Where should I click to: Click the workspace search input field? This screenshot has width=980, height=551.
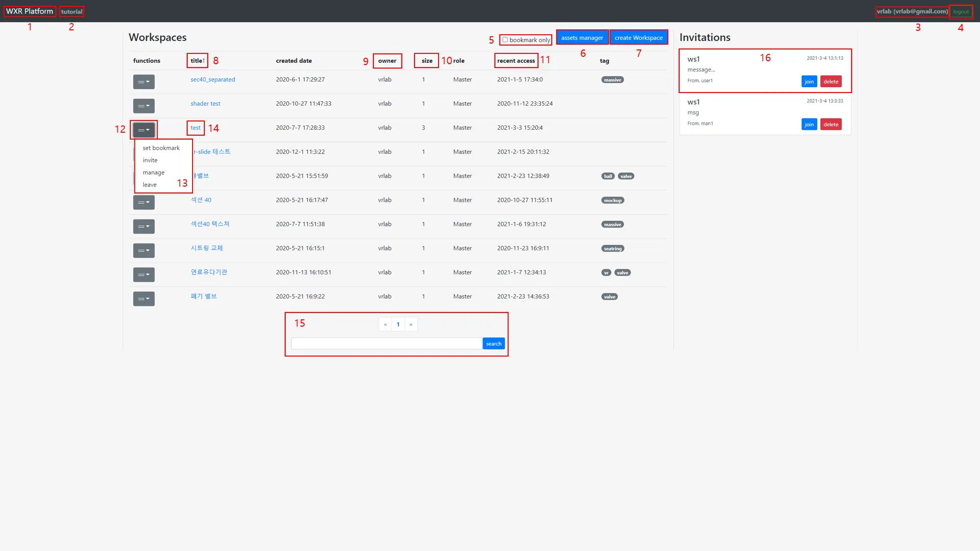(x=386, y=344)
